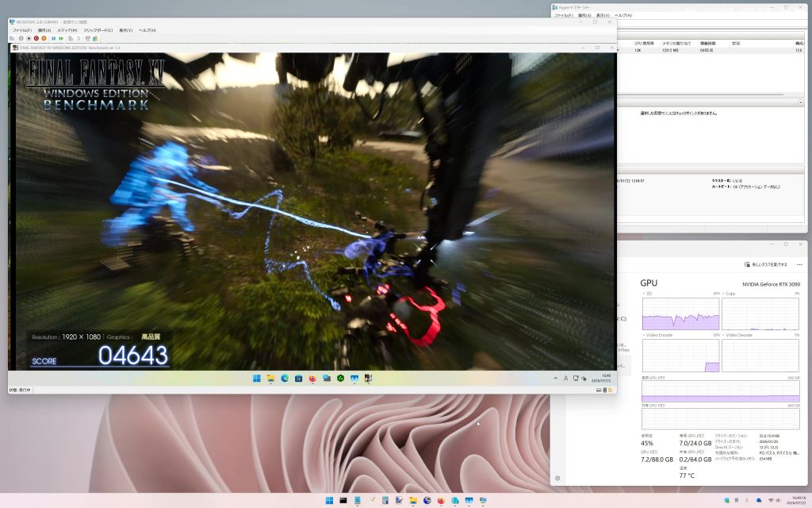Open ファイル(F) menu in Hyper-V Manager window
812x508 pixels.
pyautogui.click(x=564, y=16)
